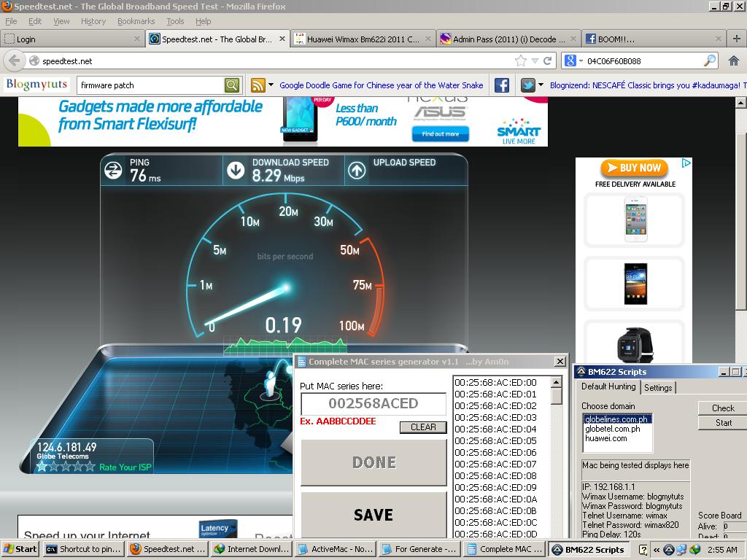Click the search magnifier in Google box
The height and width of the screenshot is (560, 747).
pyautogui.click(x=709, y=61)
